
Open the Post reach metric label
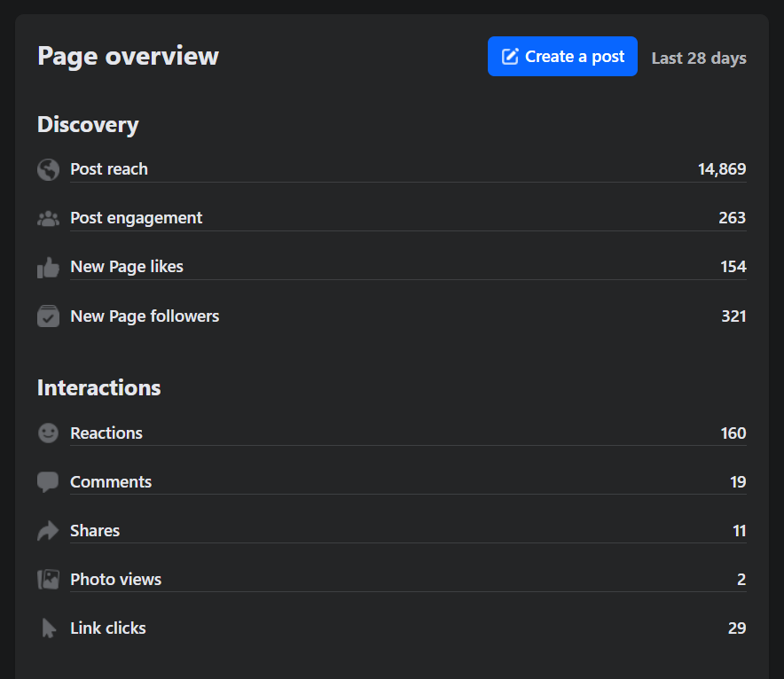[x=109, y=169]
